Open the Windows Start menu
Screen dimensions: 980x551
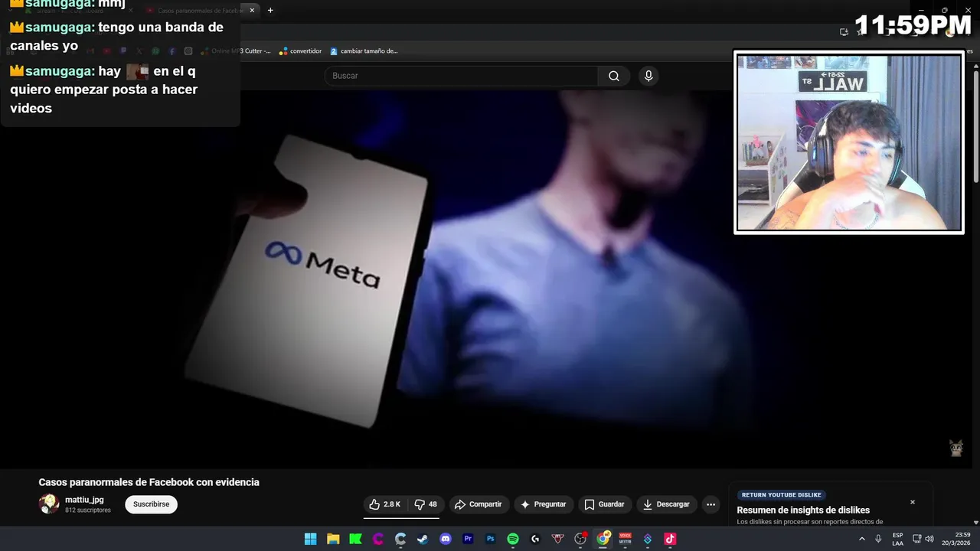pos(310,539)
